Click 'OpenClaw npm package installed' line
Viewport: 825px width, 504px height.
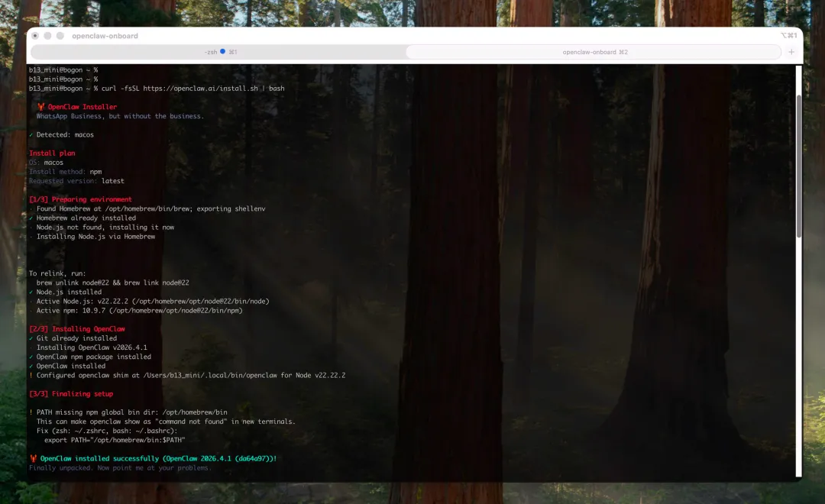(x=90, y=357)
